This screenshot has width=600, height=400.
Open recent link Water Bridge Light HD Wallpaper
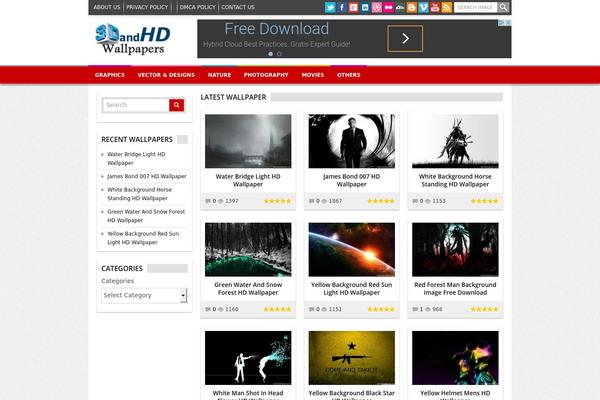[136, 158]
